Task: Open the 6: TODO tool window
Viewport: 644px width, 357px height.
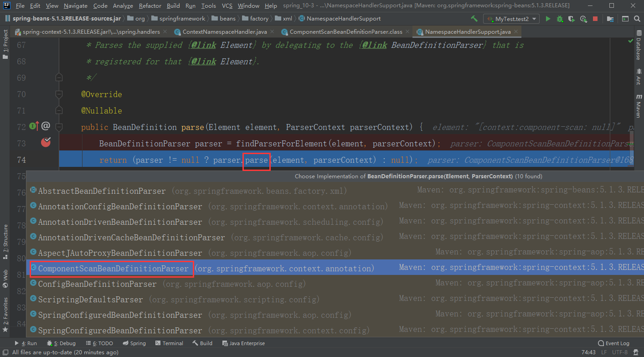Action: 98,343
